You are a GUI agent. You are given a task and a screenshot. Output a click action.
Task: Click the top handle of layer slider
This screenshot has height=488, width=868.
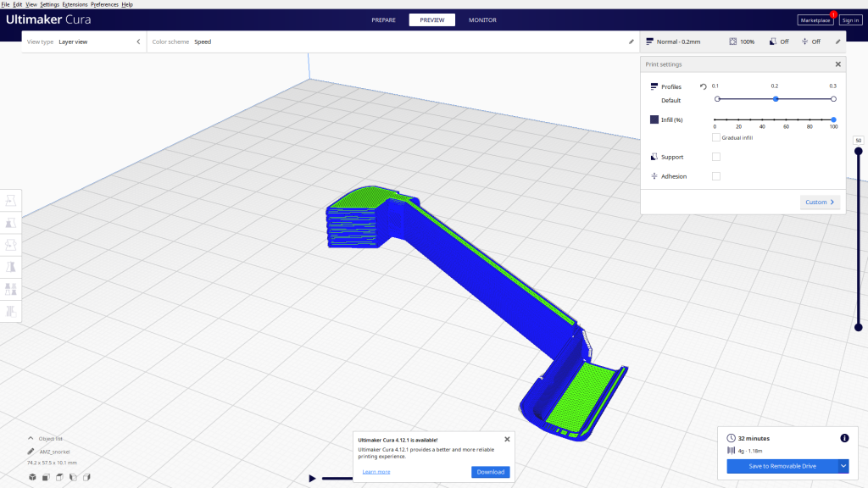858,151
